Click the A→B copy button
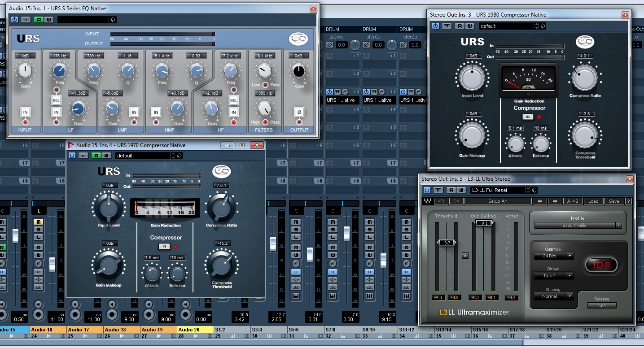 (573, 201)
